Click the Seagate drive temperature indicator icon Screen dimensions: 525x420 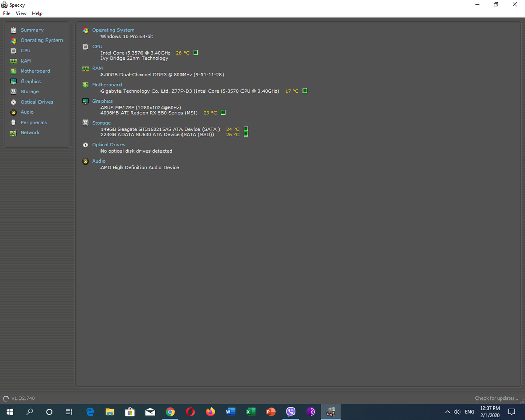(246, 129)
